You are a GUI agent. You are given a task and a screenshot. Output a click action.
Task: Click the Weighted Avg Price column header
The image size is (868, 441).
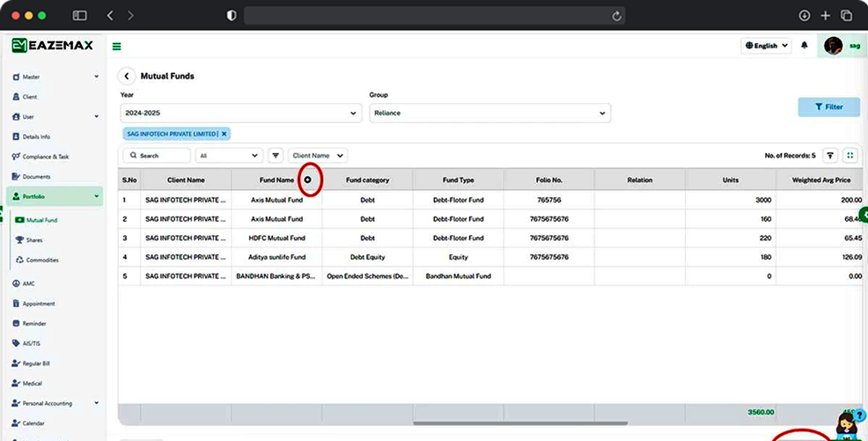(x=821, y=180)
